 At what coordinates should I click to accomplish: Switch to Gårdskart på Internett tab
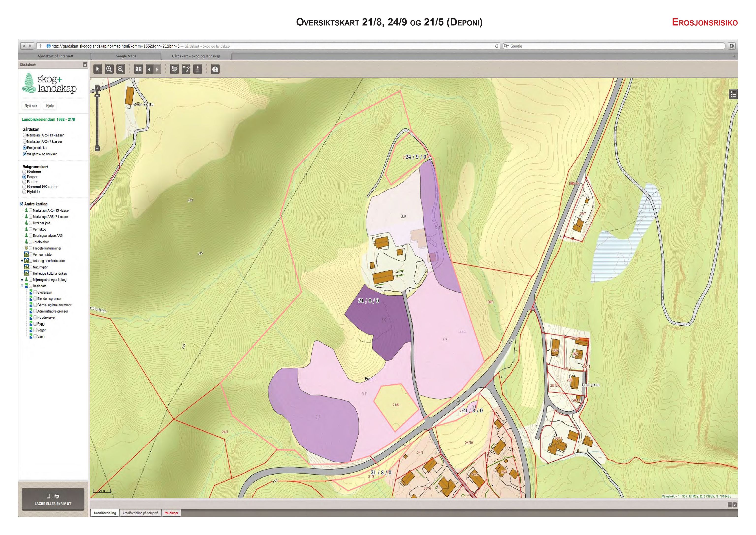pos(55,56)
